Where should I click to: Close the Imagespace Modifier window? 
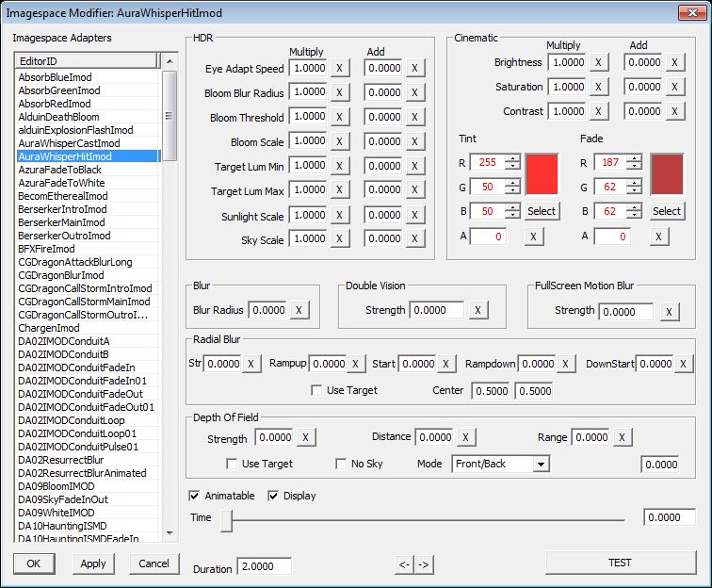point(692,12)
